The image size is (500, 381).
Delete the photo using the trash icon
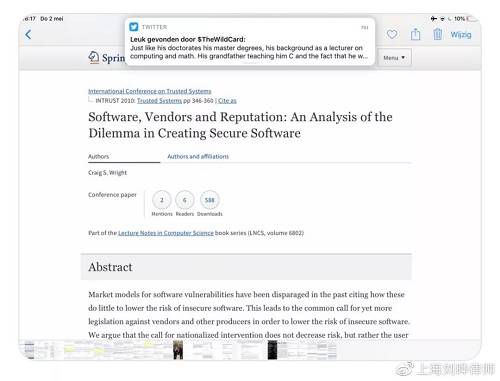(438, 34)
